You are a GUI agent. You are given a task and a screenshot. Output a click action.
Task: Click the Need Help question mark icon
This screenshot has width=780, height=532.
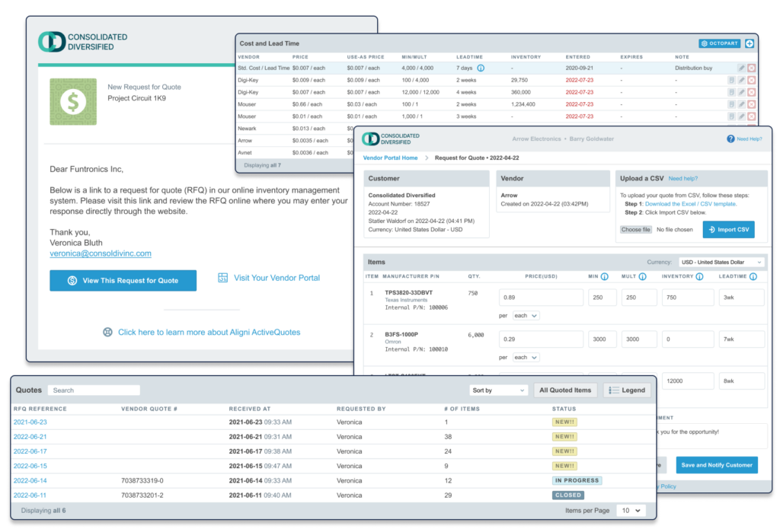click(x=730, y=139)
